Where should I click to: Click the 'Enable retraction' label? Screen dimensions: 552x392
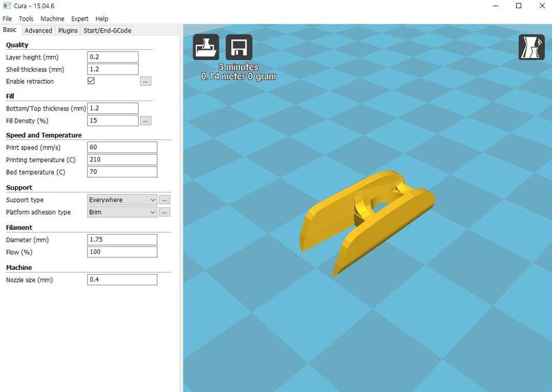(x=30, y=81)
